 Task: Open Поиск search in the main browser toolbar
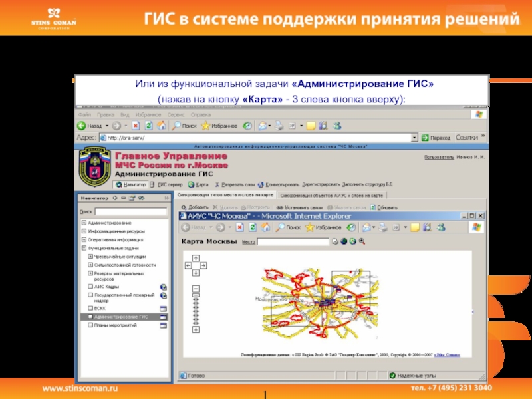(184, 126)
